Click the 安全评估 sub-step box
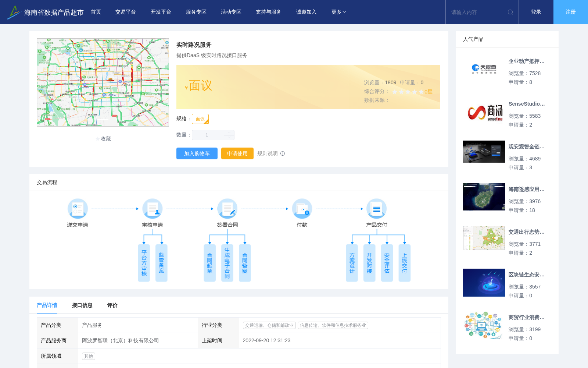The width and height of the screenshot is (588, 368). 387,263
